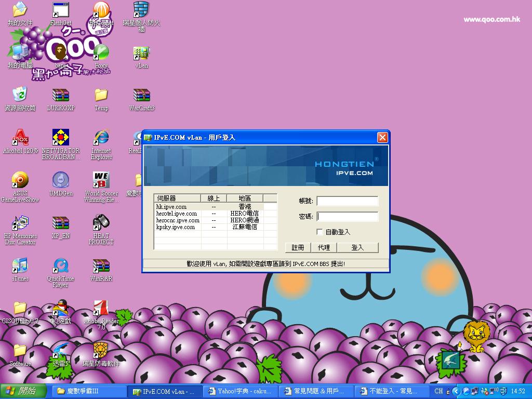Screen dimensions: 532x399
Task: Focus the 密碼 password field
Action: [x=348, y=217]
